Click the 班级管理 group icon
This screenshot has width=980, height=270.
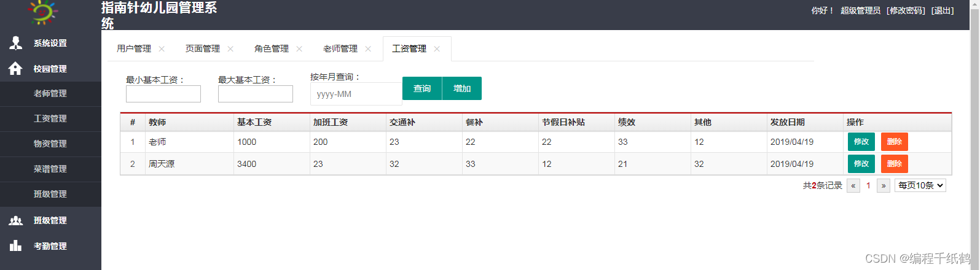[x=16, y=220]
